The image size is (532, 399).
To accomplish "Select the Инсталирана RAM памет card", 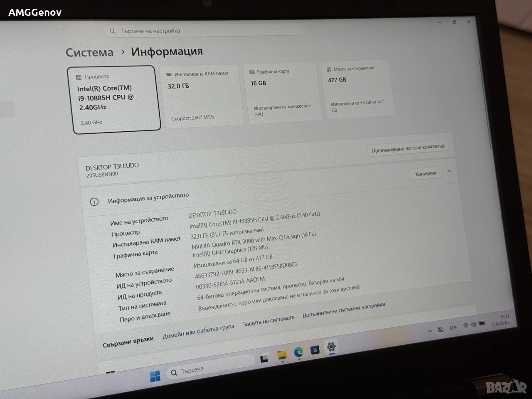I will pos(202,96).
